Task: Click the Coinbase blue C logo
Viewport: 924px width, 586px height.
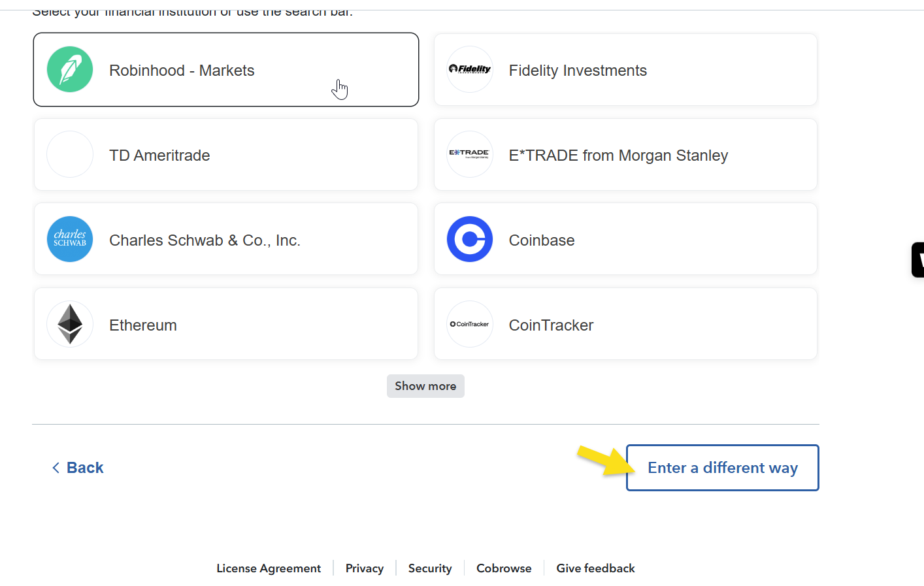Action: [470, 239]
